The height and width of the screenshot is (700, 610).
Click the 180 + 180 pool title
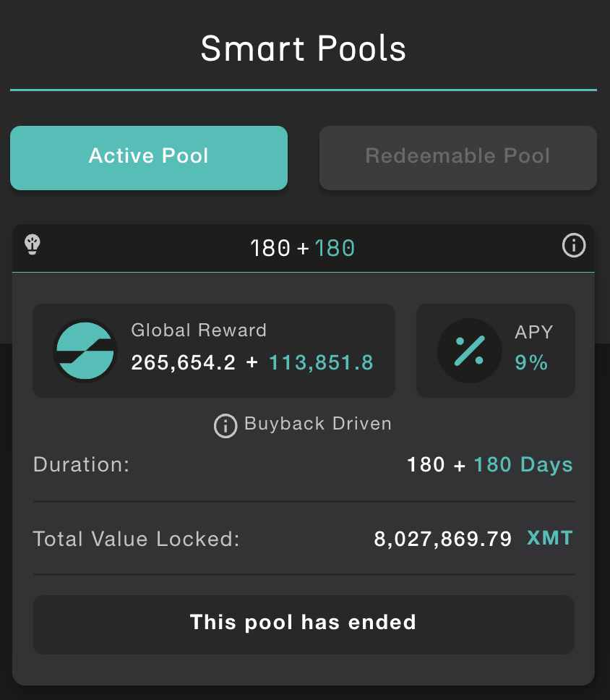[x=303, y=248]
